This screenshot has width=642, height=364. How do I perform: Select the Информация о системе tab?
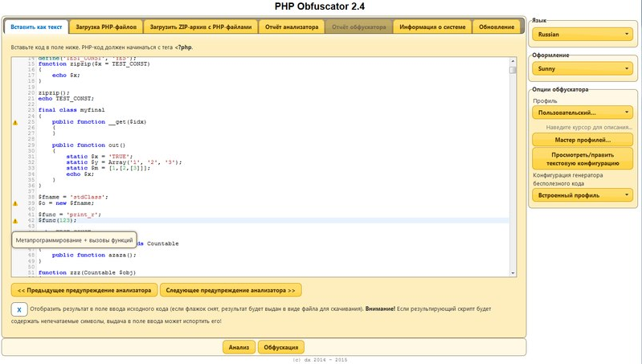click(x=432, y=27)
